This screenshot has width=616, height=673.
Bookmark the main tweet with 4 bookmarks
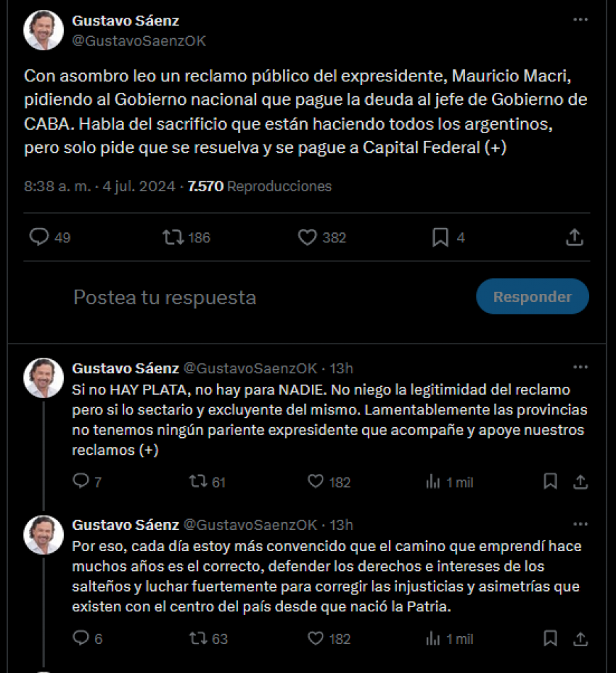pos(440,237)
